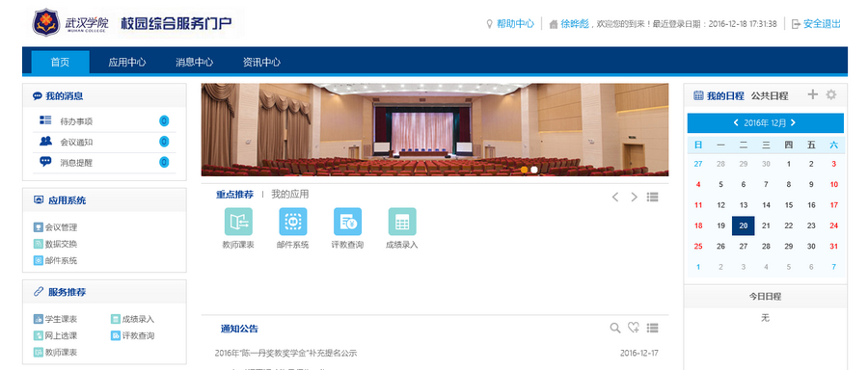Screen dimensions: 868x370
Task: Click the 校园综合服务门户 title
Action: [177, 24]
